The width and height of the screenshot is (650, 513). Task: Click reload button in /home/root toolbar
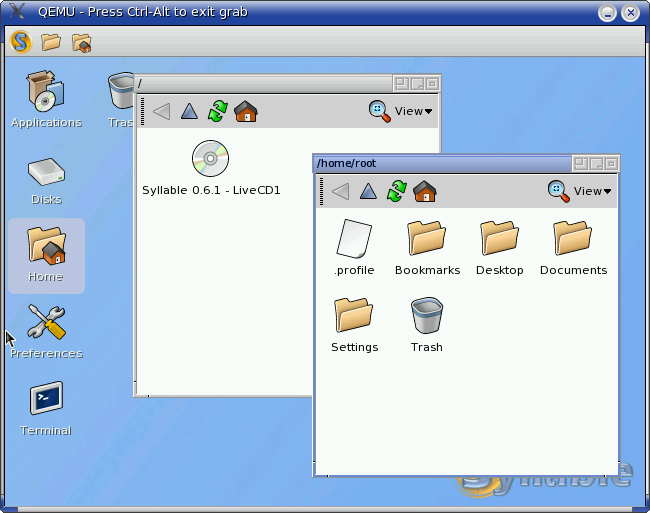click(397, 191)
